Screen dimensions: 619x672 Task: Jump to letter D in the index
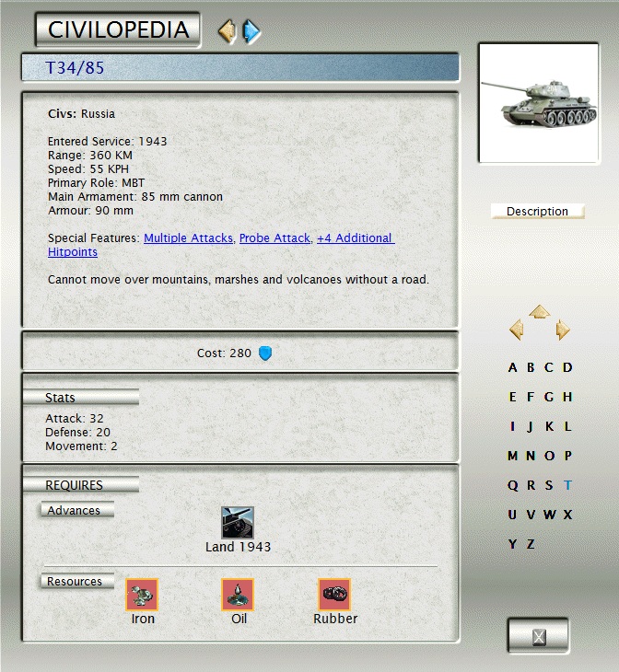[x=567, y=367]
